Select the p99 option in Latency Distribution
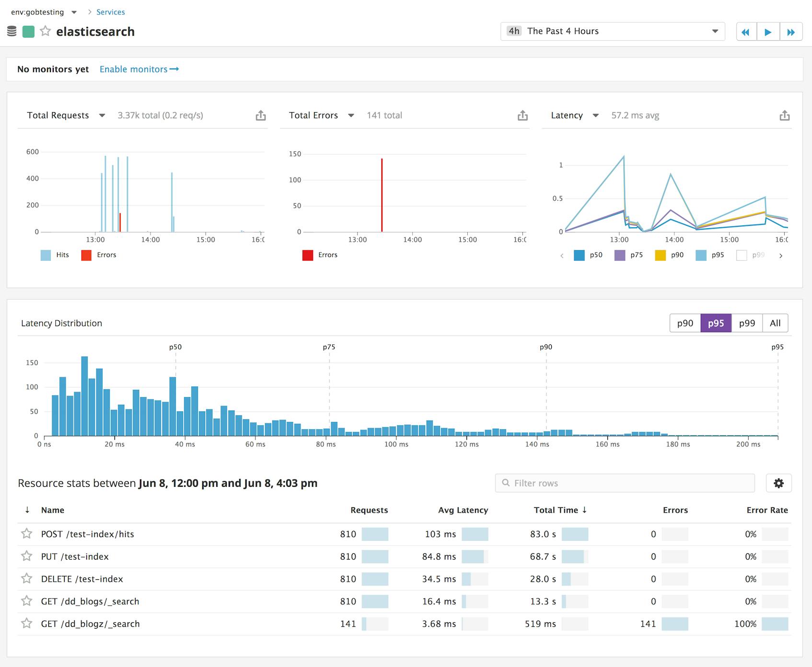This screenshot has width=812, height=667. [x=746, y=323]
